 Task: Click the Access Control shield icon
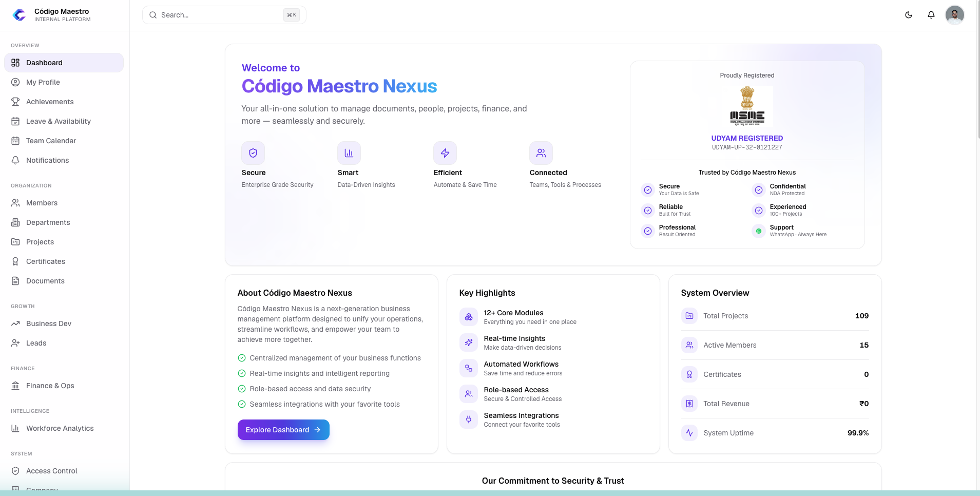15,471
